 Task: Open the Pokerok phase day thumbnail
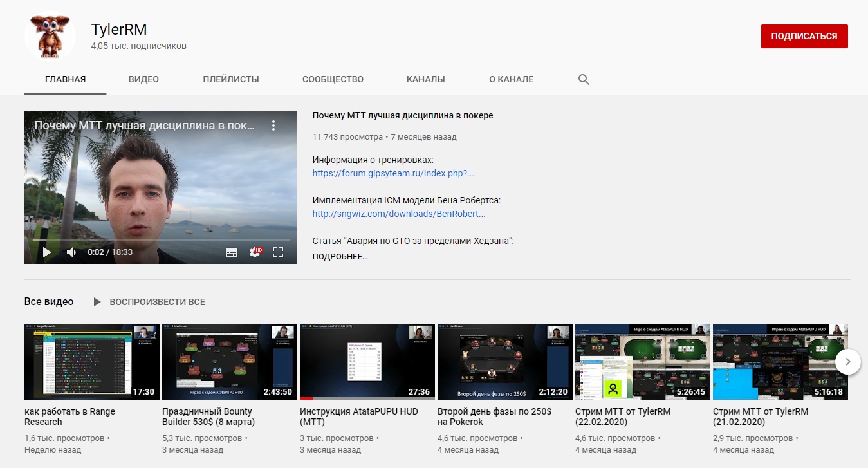[x=505, y=362]
